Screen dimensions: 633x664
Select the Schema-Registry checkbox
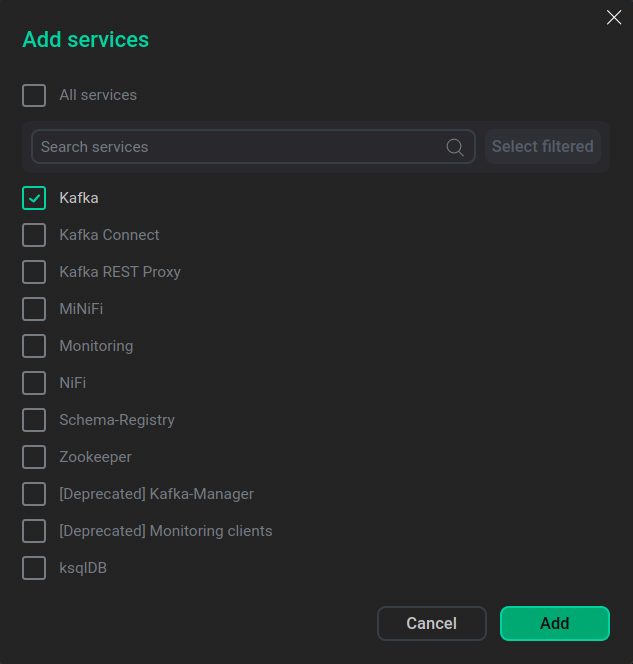pos(34,420)
